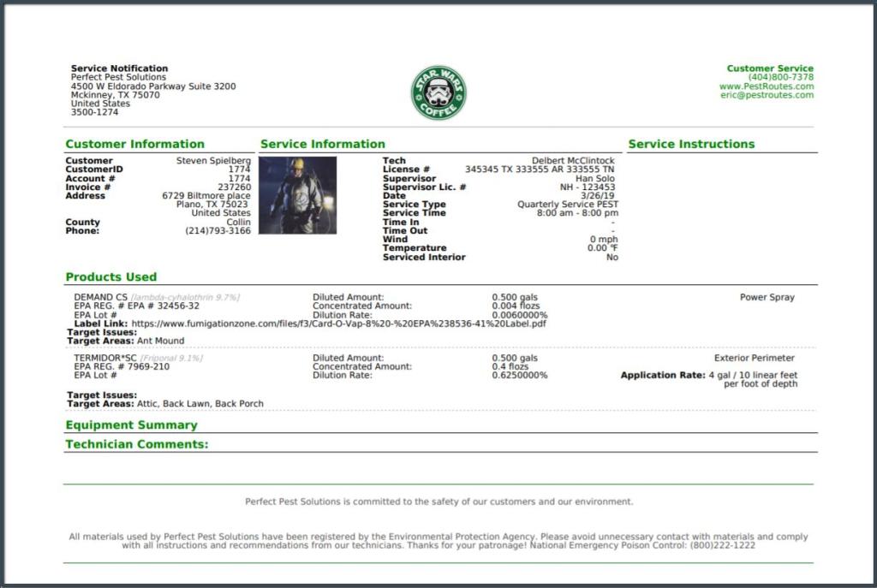Screen dimensions: 877x588
Task: Click the Service Information section heading
Action: click(322, 144)
